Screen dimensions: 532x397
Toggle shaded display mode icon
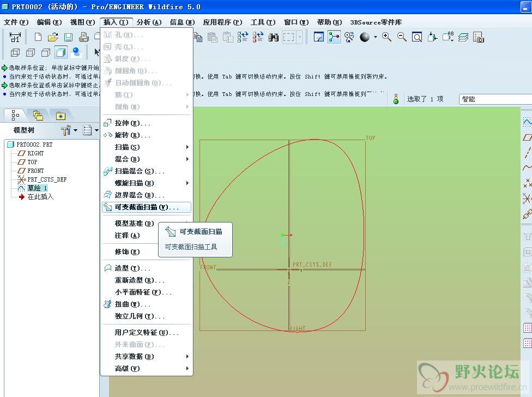(x=61, y=52)
